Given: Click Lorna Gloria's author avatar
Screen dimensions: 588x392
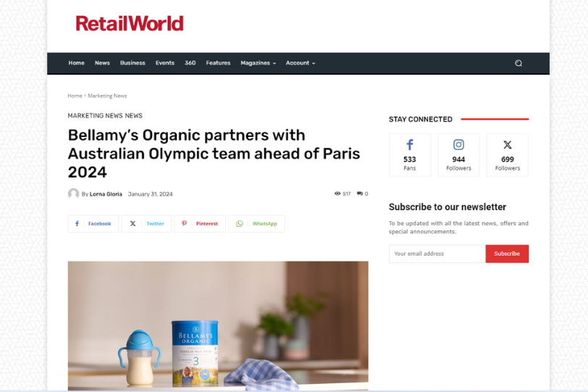Looking at the screenshot, I should click(x=73, y=193).
